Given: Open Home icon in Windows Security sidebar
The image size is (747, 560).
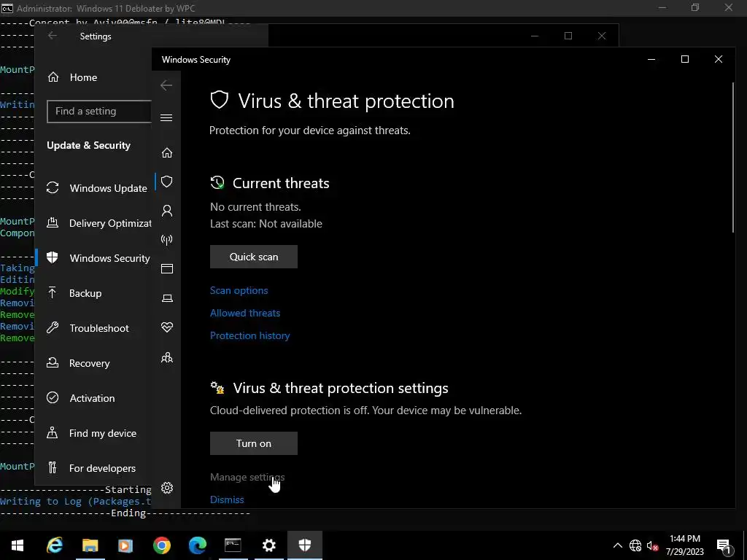Looking at the screenshot, I should pos(167,153).
